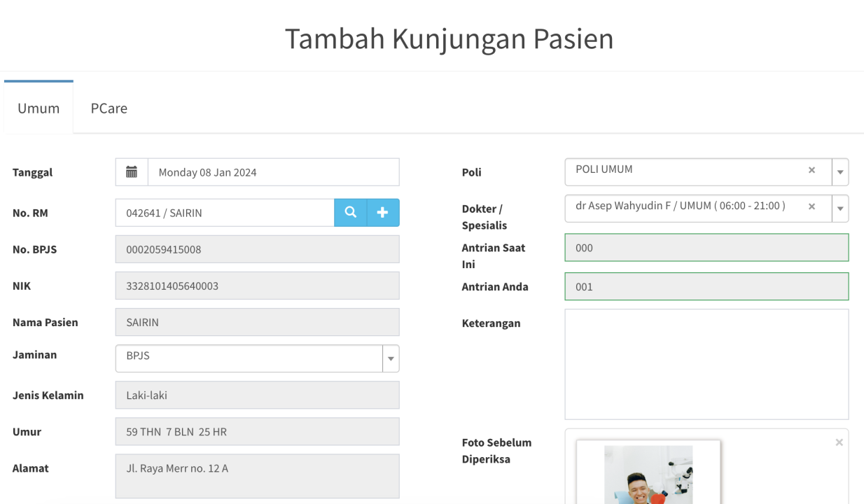The height and width of the screenshot is (504, 864).
Task: Click the search magnifier button for No. RM
Action: click(351, 213)
